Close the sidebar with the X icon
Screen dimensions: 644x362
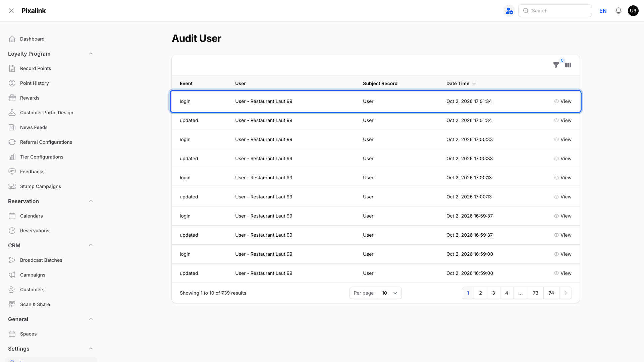pos(11,11)
